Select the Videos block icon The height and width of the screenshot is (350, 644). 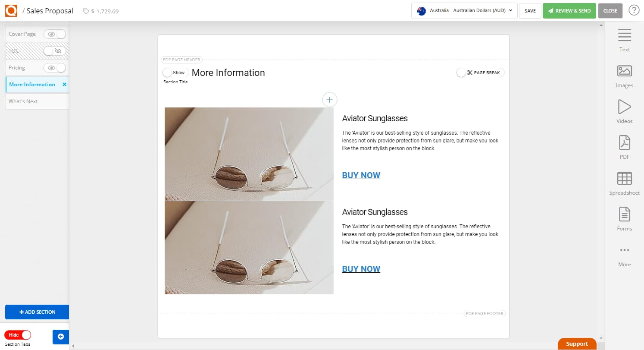tap(624, 107)
